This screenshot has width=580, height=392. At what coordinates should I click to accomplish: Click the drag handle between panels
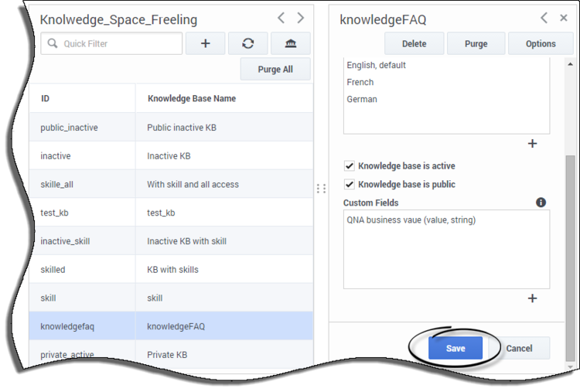321,189
